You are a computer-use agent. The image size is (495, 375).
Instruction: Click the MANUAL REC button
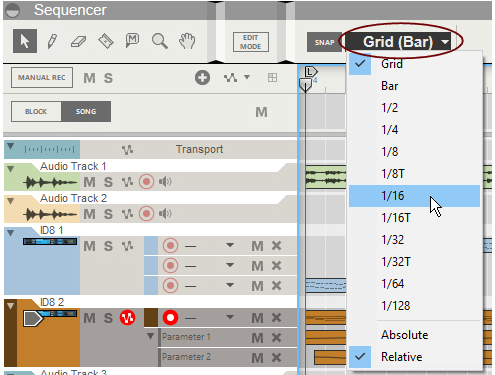tap(42, 78)
